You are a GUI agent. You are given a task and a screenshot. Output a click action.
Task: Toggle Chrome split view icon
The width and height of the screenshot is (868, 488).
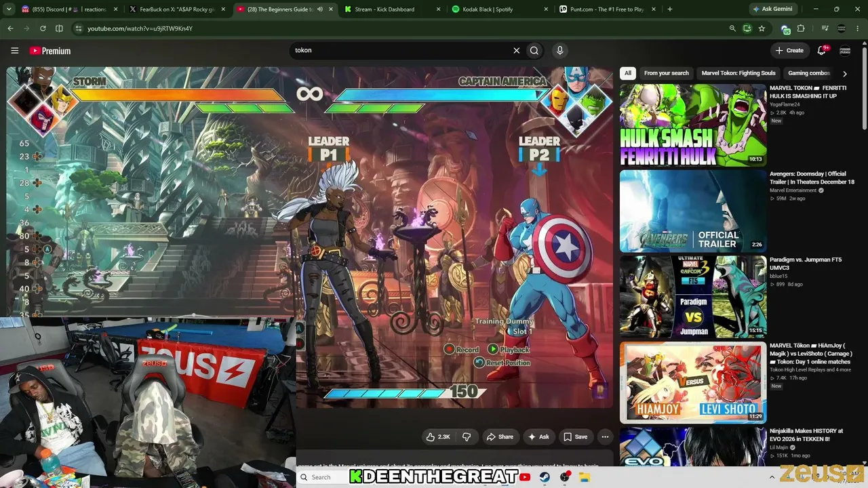click(59, 28)
